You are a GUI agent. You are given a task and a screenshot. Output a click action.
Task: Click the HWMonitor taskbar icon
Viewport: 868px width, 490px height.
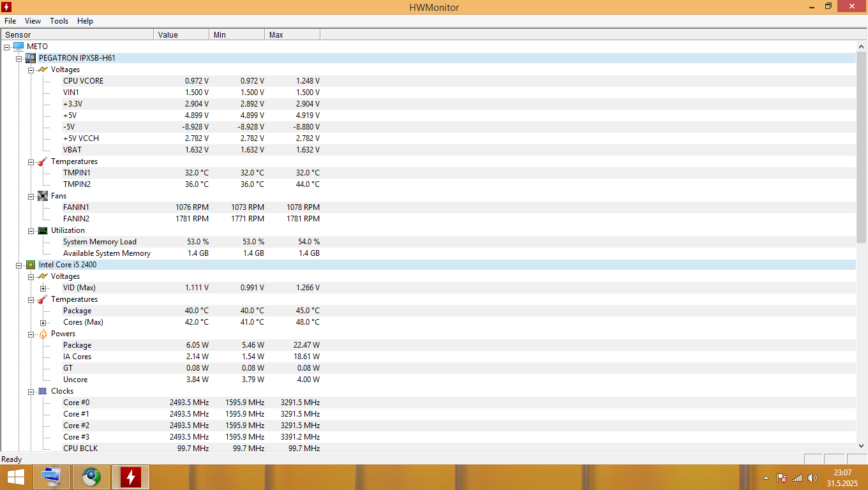[x=131, y=477]
